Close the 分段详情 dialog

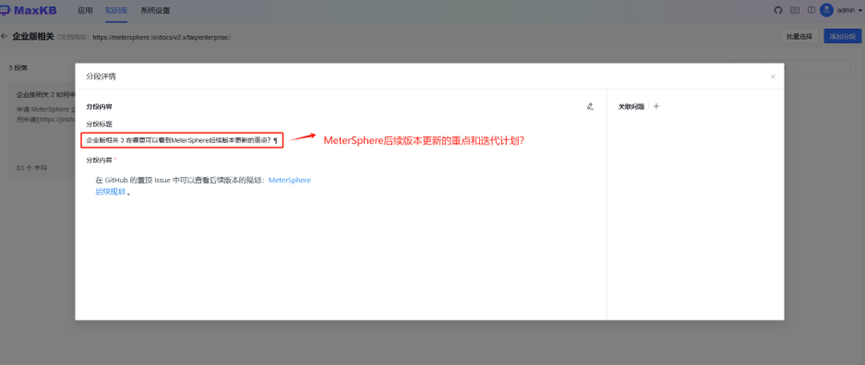[x=773, y=77]
